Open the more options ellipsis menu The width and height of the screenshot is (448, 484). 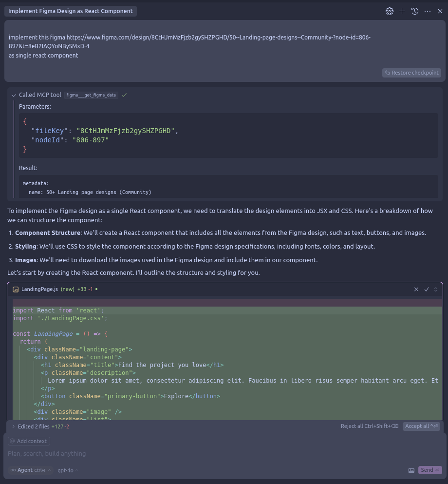pyautogui.click(x=428, y=11)
